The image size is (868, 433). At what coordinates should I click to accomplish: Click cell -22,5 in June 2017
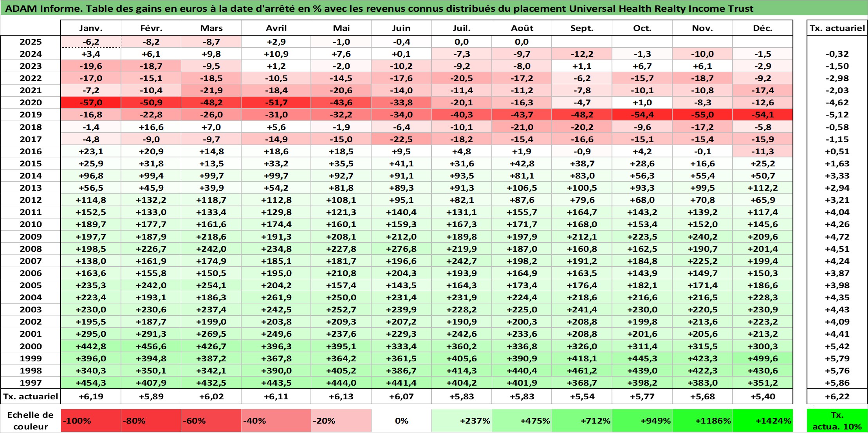(x=401, y=139)
